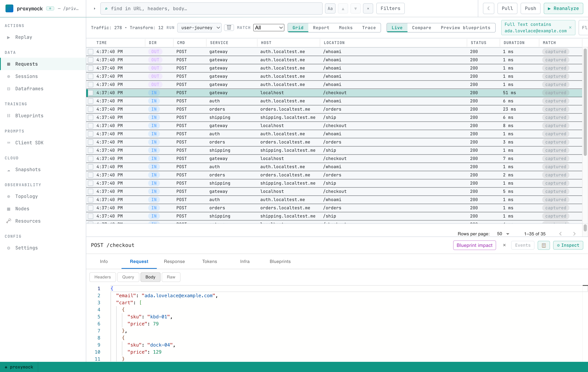
Task: Switch to dark mode moon icon
Action: (x=489, y=9)
